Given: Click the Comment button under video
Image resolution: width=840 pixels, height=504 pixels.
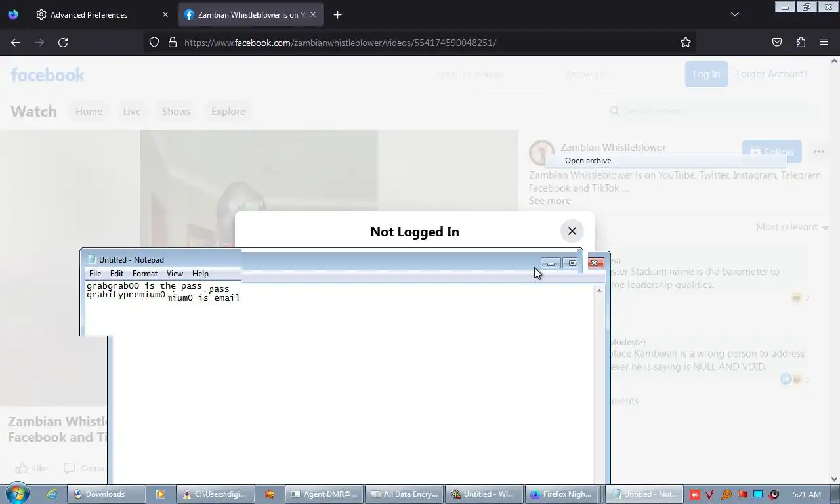Looking at the screenshot, I should click(x=85, y=468).
